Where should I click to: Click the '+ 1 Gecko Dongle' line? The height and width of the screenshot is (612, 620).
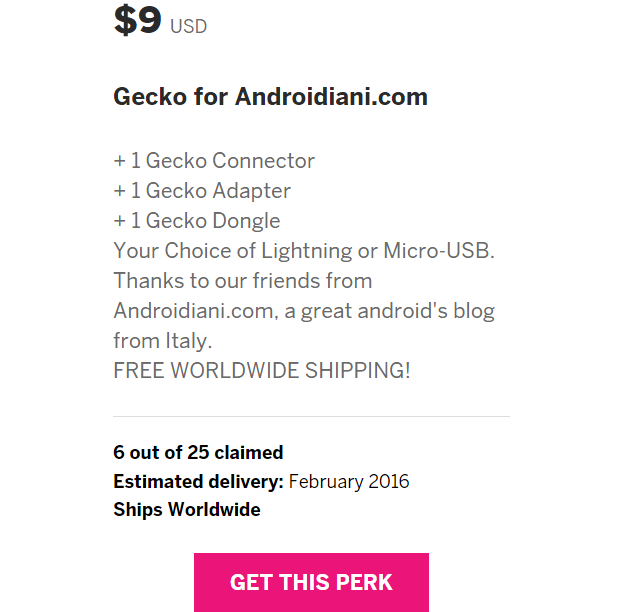[x=197, y=221]
